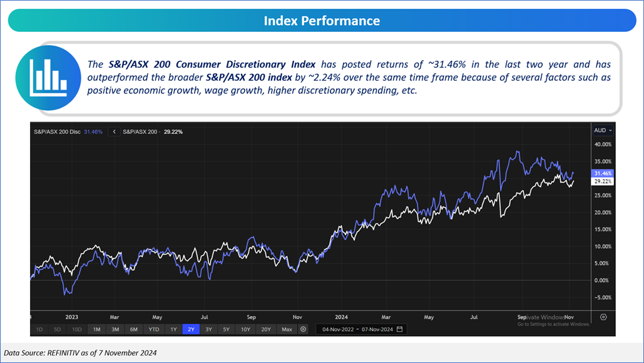Click the bar chart icon in the circle

pyautogui.click(x=48, y=78)
